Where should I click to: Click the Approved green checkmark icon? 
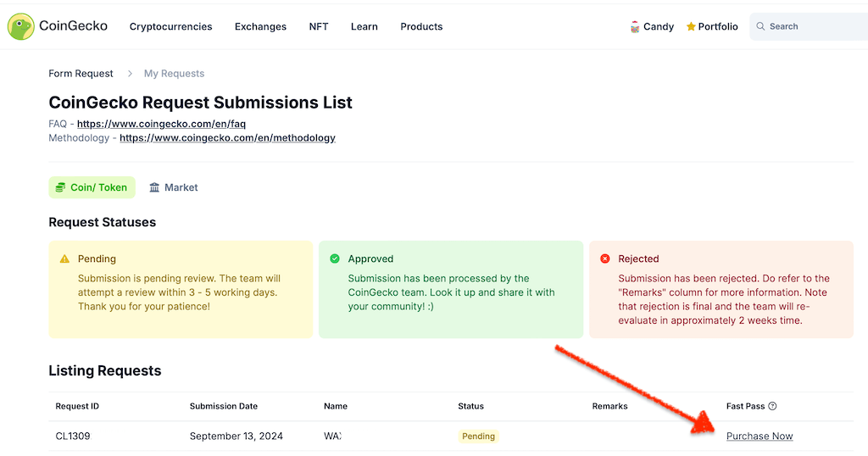point(335,259)
